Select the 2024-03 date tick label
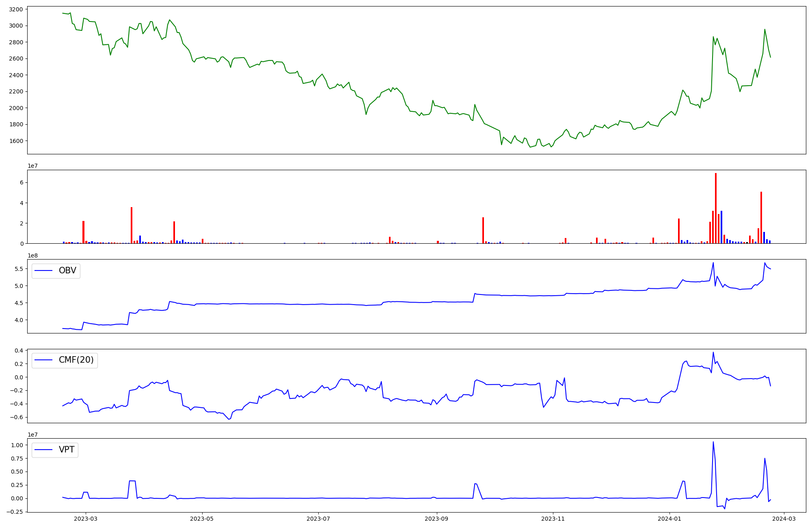The width and height of the screenshot is (812, 528). click(784, 519)
